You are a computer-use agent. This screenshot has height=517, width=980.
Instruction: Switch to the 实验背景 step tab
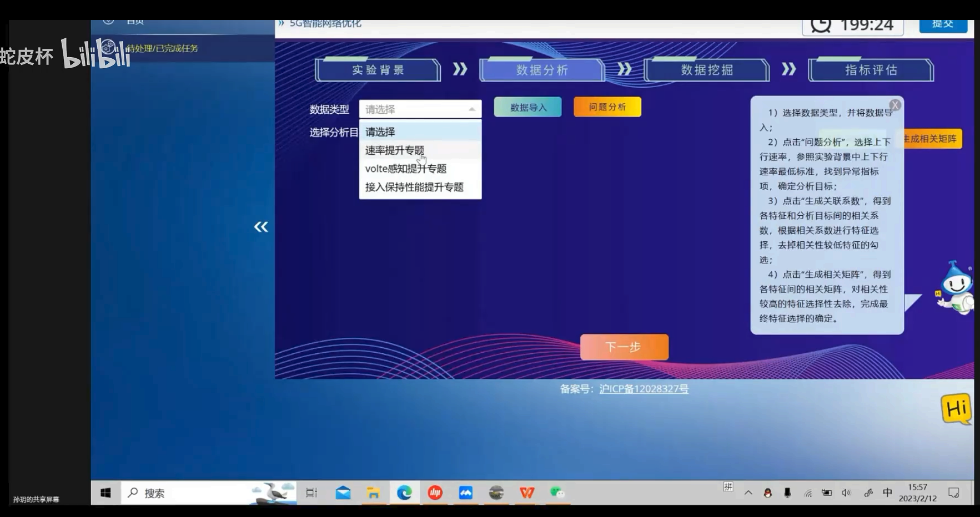coord(378,70)
